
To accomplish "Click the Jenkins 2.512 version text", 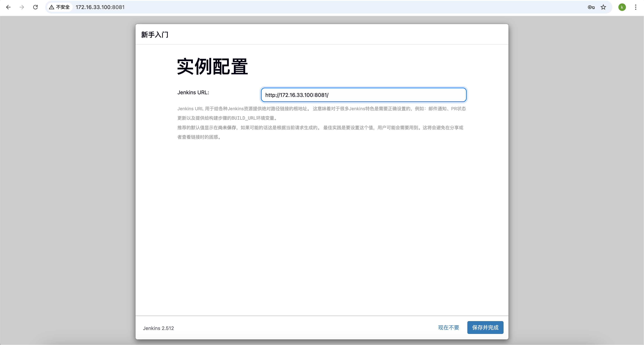I will [158, 328].
